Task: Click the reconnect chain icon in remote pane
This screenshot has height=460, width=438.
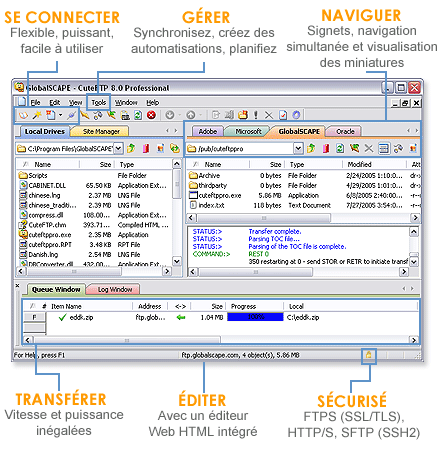Action: point(398,148)
